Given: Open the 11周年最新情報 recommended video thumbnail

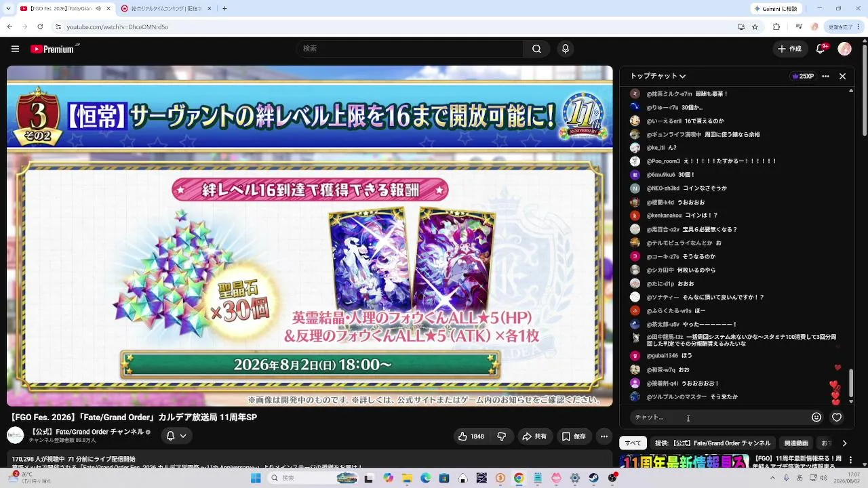Looking at the screenshot, I should click(685, 461).
